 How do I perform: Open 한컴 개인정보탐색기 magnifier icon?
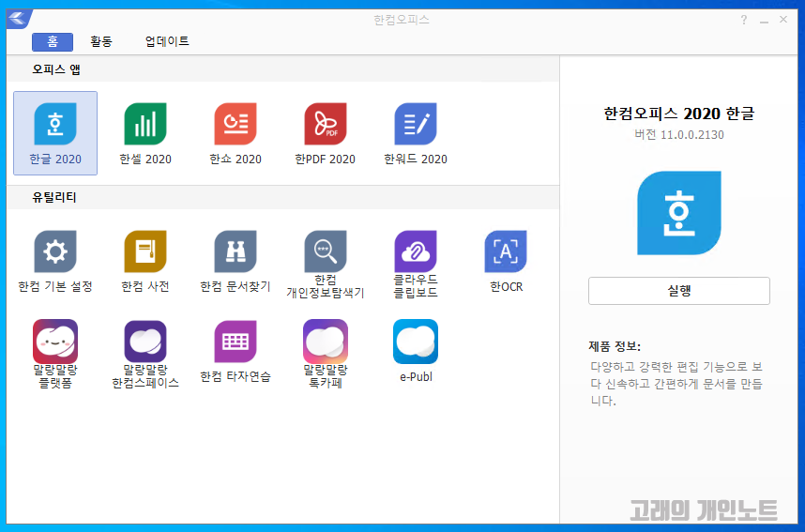click(326, 251)
